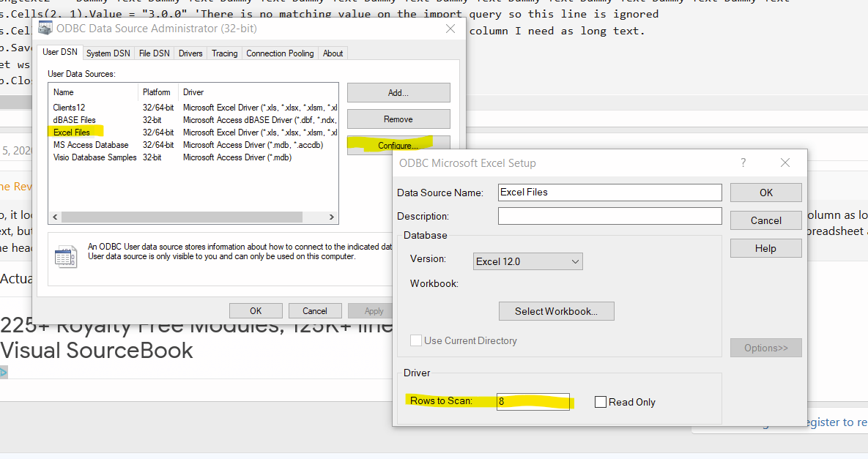Click the Visual SourceBook ad text in background page
Image resolution: width=868 pixels, height=459 pixels.
click(x=97, y=350)
